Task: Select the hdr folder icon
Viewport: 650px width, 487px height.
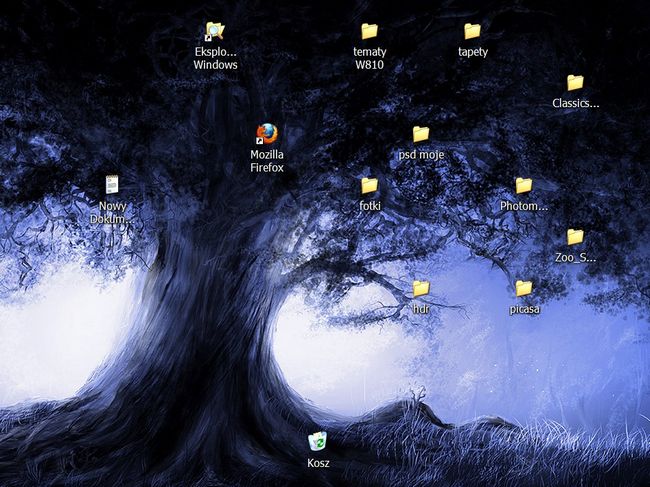Action: point(421,288)
